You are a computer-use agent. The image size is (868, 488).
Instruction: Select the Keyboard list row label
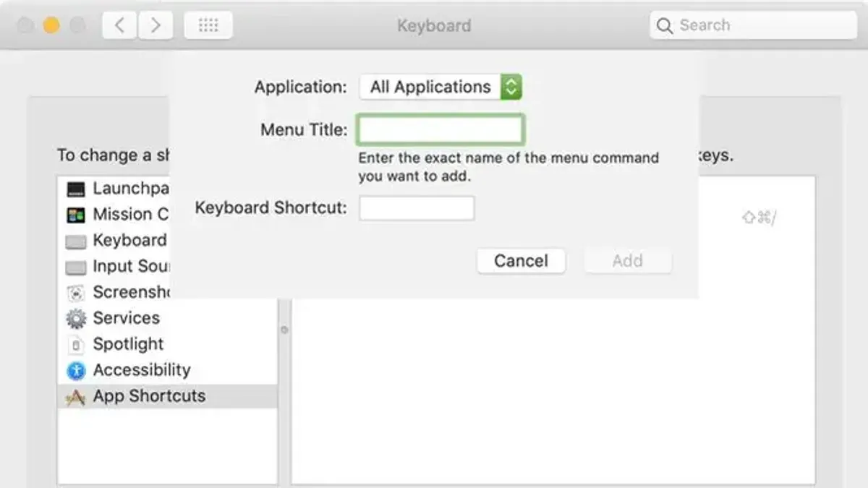click(130, 240)
